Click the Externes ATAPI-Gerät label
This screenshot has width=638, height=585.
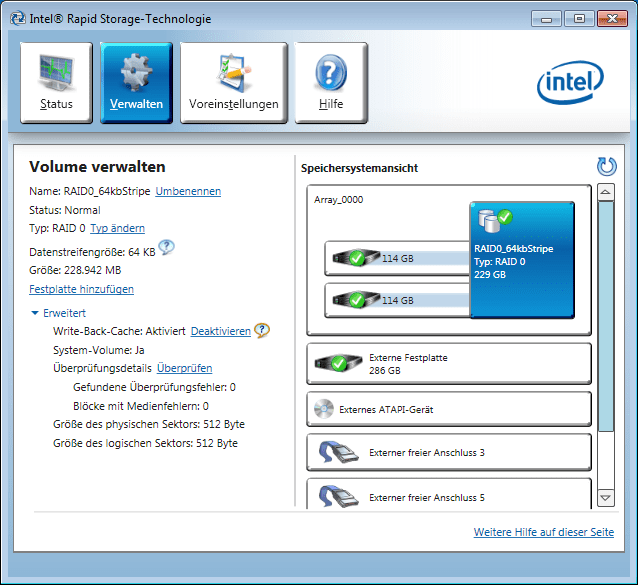pyautogui.click(x=386, y=410)
